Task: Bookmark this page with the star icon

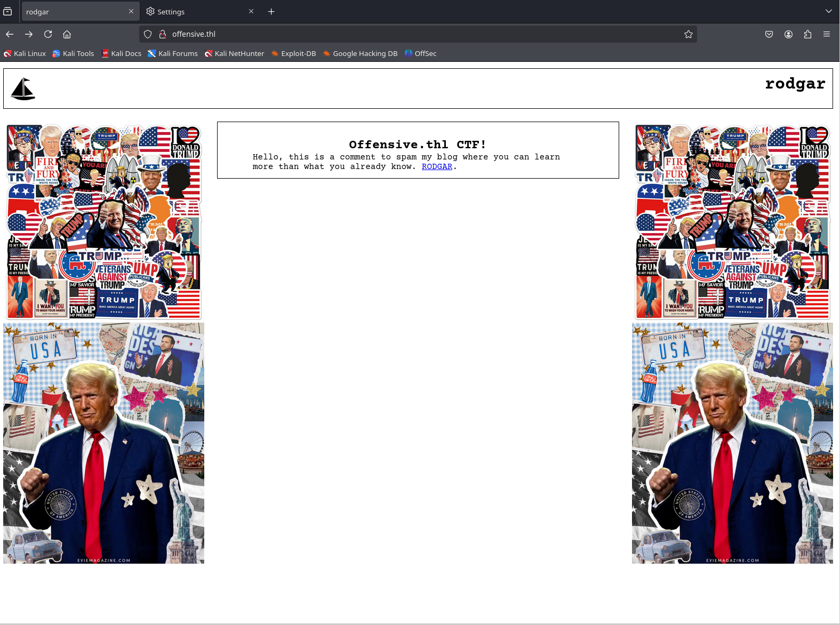Action: tap(689, 34)
